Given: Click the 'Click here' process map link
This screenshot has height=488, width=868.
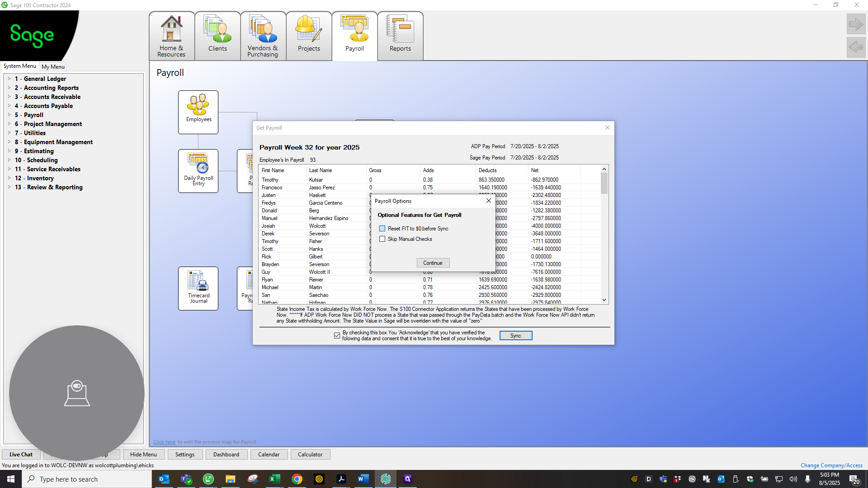Looking at the screenshot, I should click(164, 442).
